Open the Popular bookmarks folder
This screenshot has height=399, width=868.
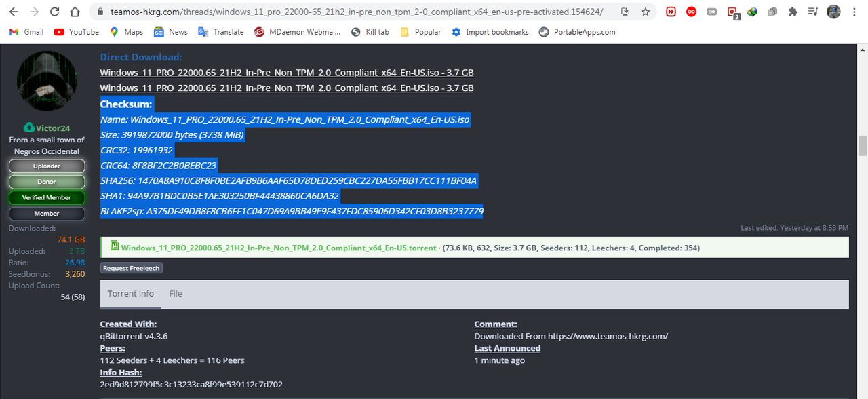(x=420, y=32)
